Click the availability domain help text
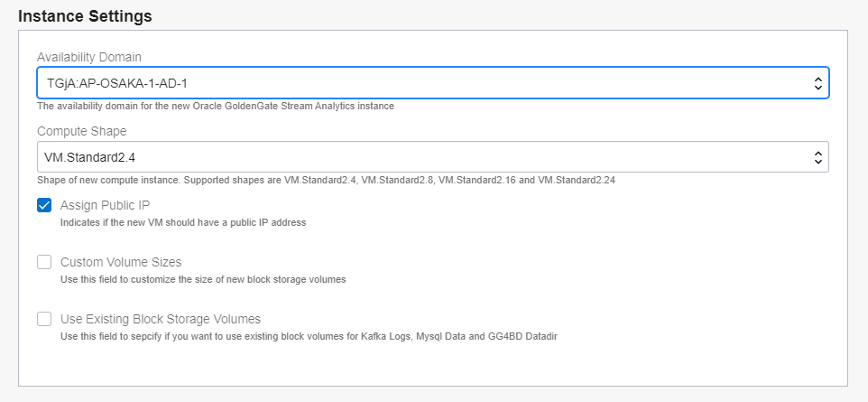The width and height of the screenshot is (868, 402). click(215, 106)
